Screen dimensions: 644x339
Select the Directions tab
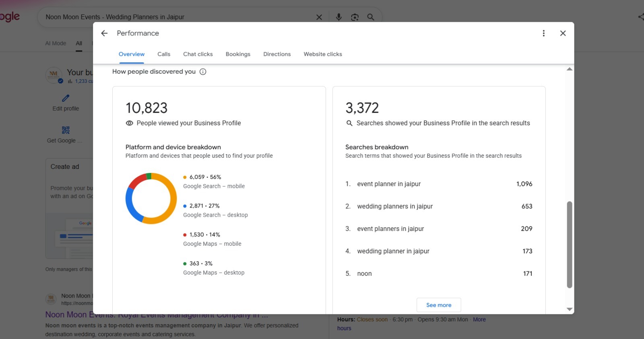pos(277,54)
